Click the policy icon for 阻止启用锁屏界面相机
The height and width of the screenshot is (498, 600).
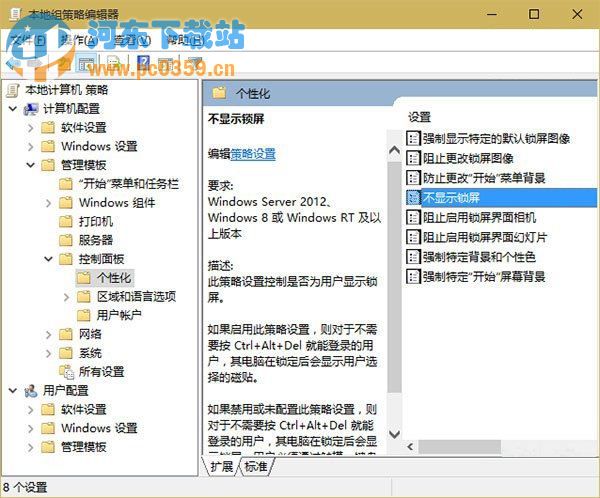(x=413, y=217)
